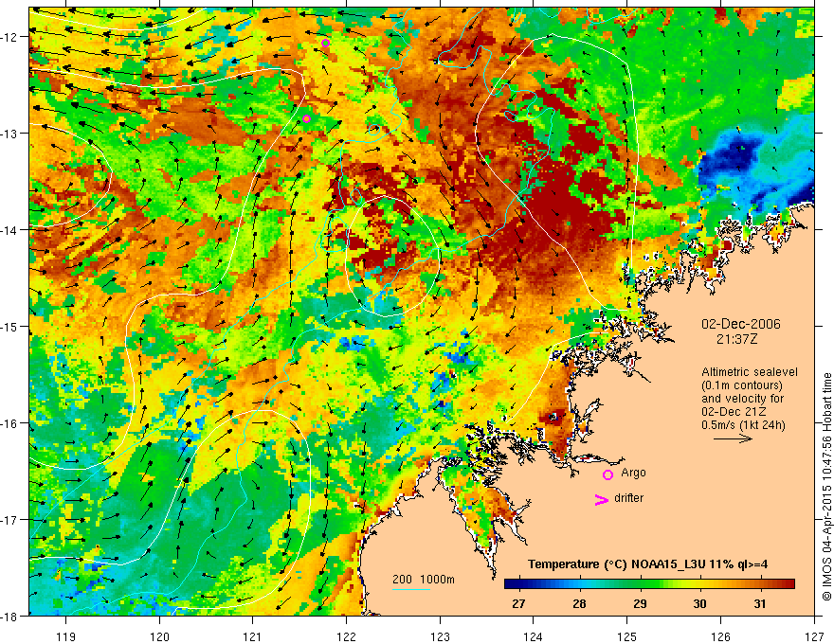Click latitude axis label -15

(x=10, y=326)
